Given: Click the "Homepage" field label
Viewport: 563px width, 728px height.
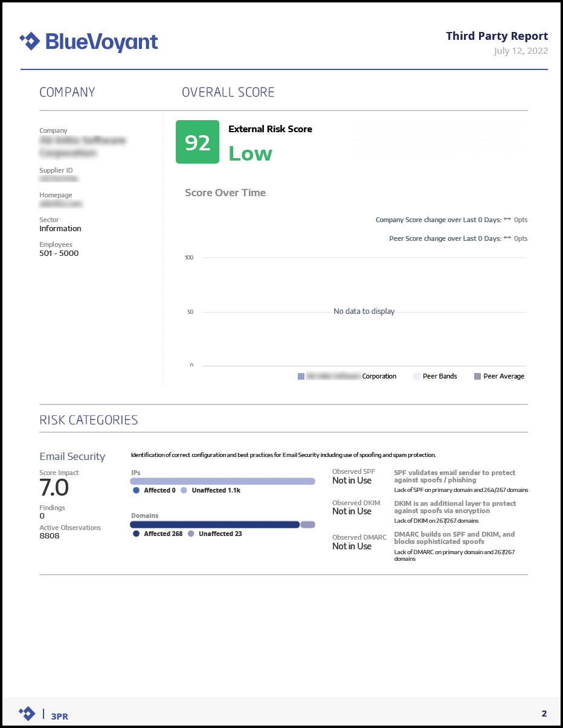Looking at the screenshot, I should (x=56, y=195).
